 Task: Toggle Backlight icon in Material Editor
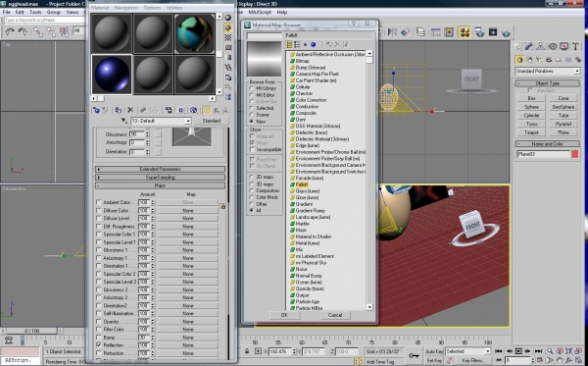[227, 27]
